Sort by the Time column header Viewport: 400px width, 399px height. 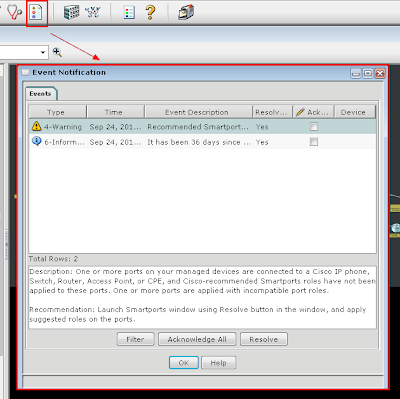coord(115,112)
